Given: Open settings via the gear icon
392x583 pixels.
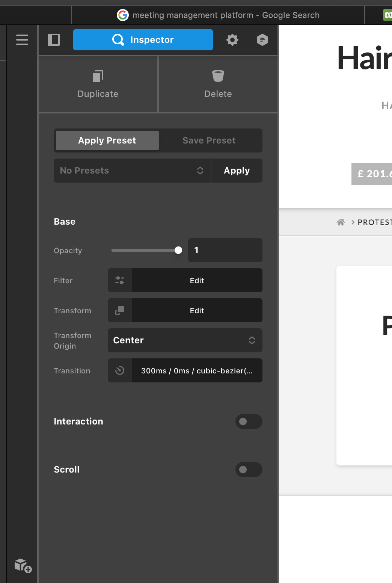Looking at the screenshot, I should 232,40.
